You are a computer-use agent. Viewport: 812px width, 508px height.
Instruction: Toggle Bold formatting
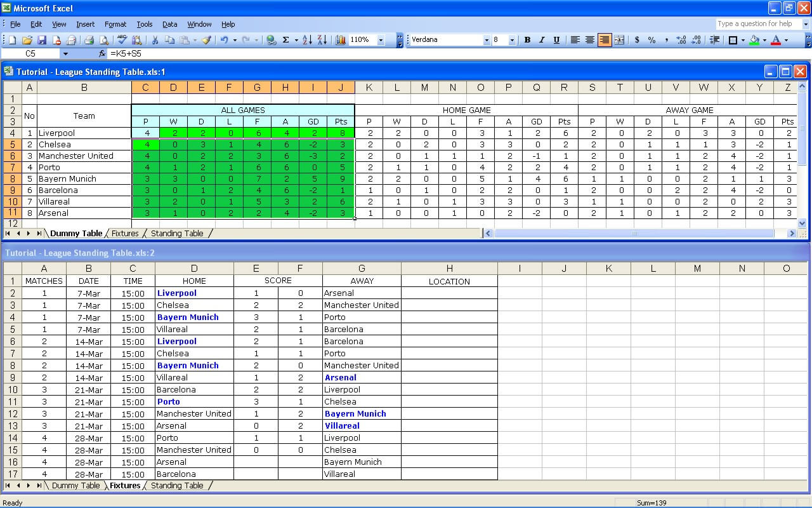527,39
